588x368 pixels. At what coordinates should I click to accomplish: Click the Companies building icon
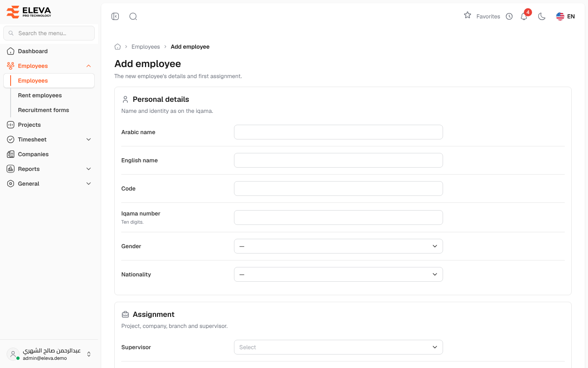pos(11,154)
